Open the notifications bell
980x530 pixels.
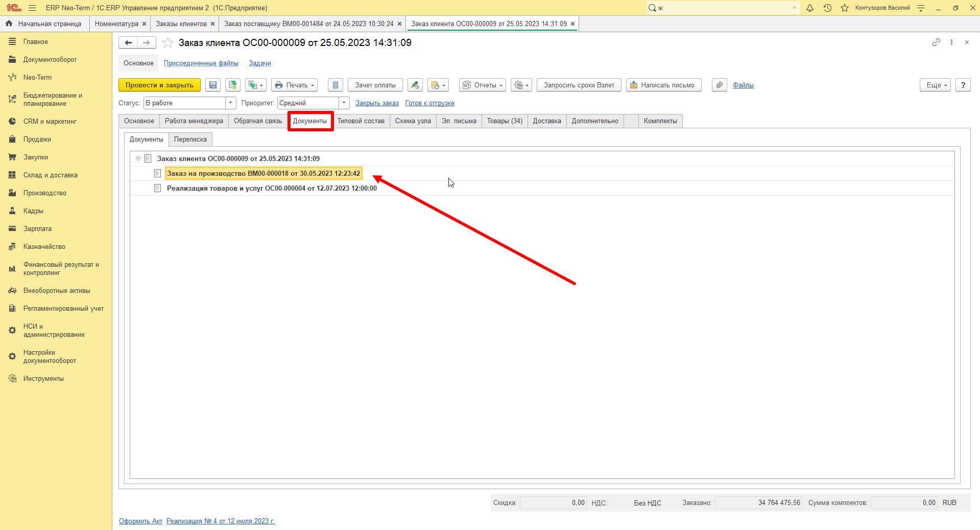[x=810, y=8]
